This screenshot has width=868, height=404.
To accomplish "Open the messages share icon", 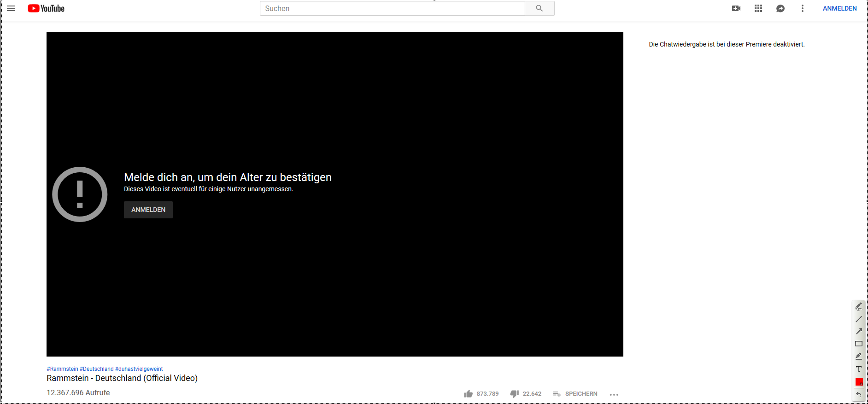I will click(780, 8).
